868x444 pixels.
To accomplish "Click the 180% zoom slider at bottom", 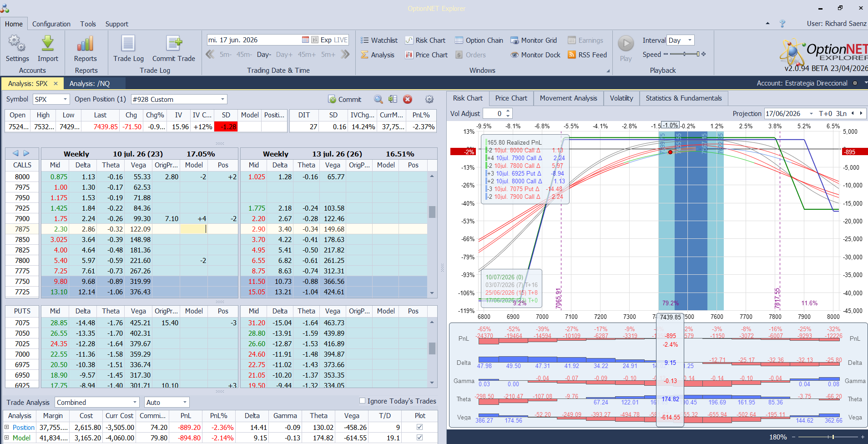I will pos(828,437).
